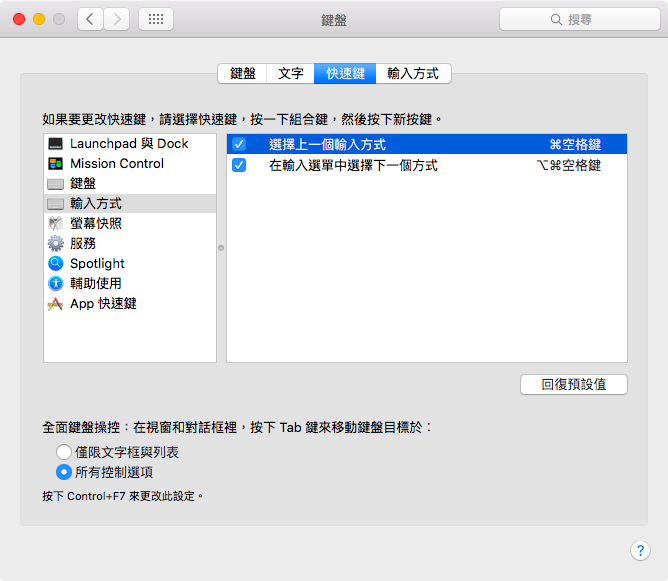Viewport: 668px width, 581px height.
Task: Click the Mission Control icon in sidebar
Action: (55, 164)
